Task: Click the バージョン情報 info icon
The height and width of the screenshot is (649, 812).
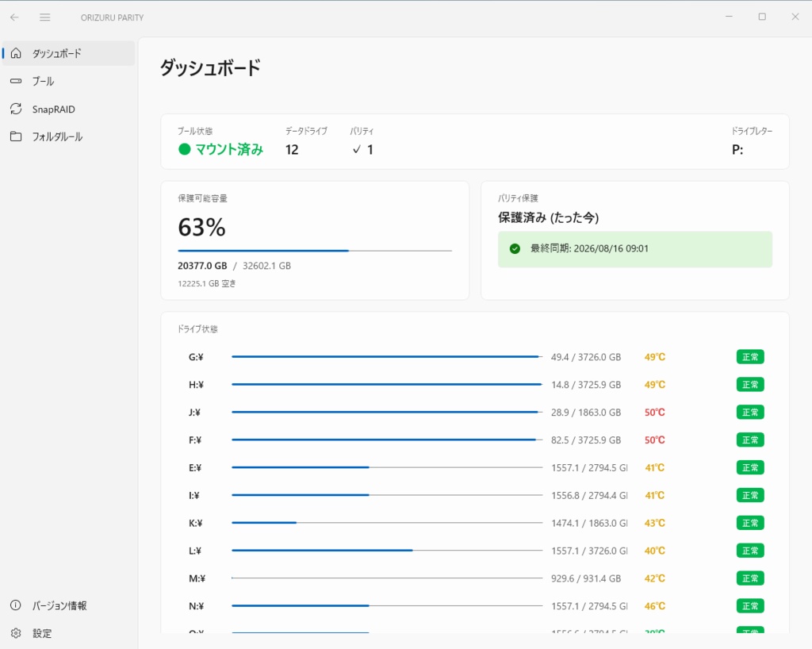Action: coord(16,605)
